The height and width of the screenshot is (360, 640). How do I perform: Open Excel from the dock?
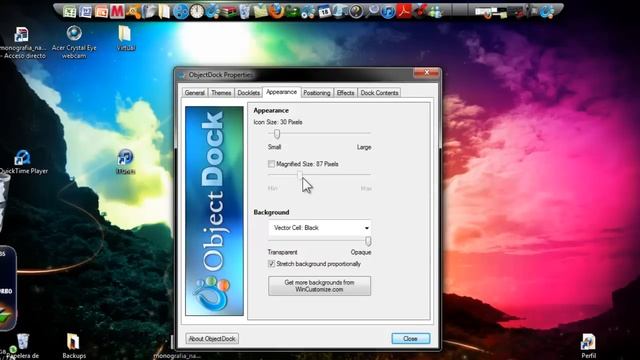coord(69,11)
